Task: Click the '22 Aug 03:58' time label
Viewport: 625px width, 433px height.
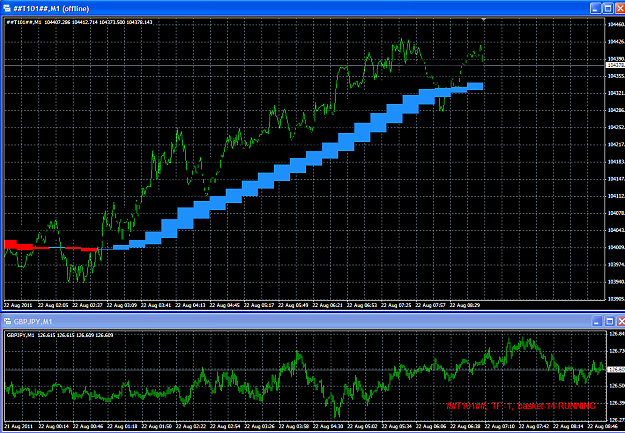Action: point(293,427)
